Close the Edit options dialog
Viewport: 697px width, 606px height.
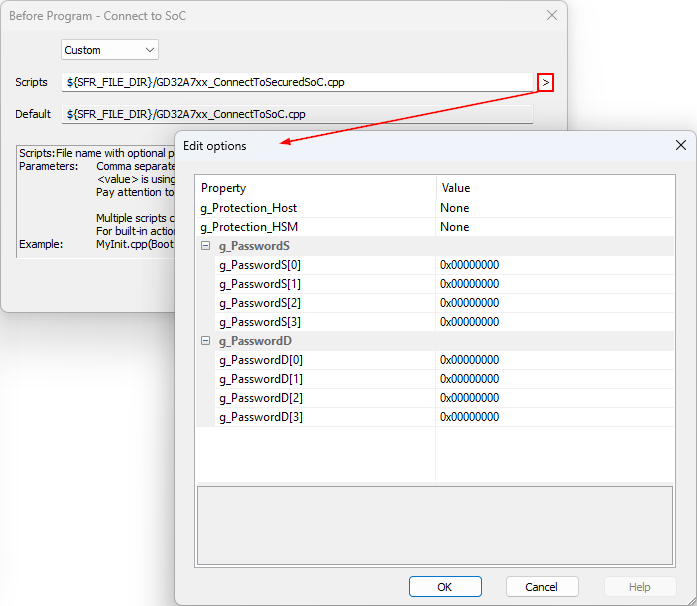681,145
